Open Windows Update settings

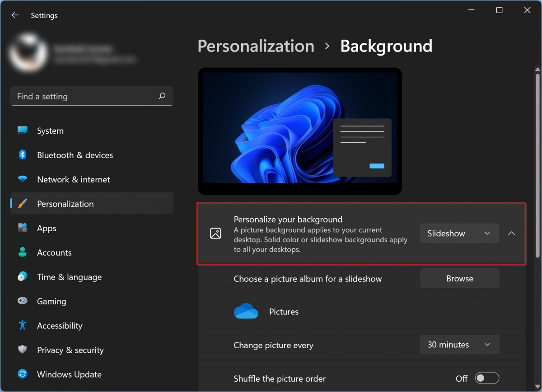pos(92,374)
